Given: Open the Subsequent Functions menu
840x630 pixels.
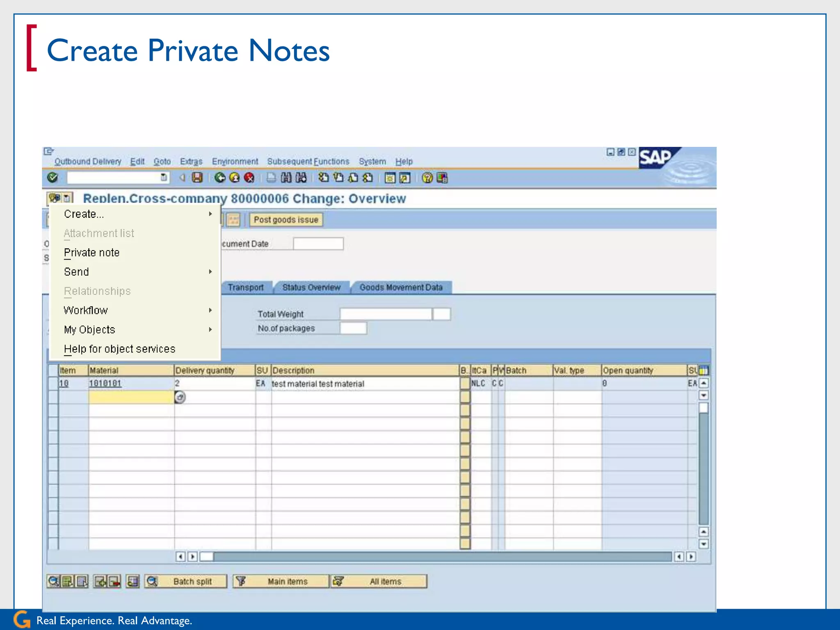Looking at the screenshot, I should tap(308, 161).
